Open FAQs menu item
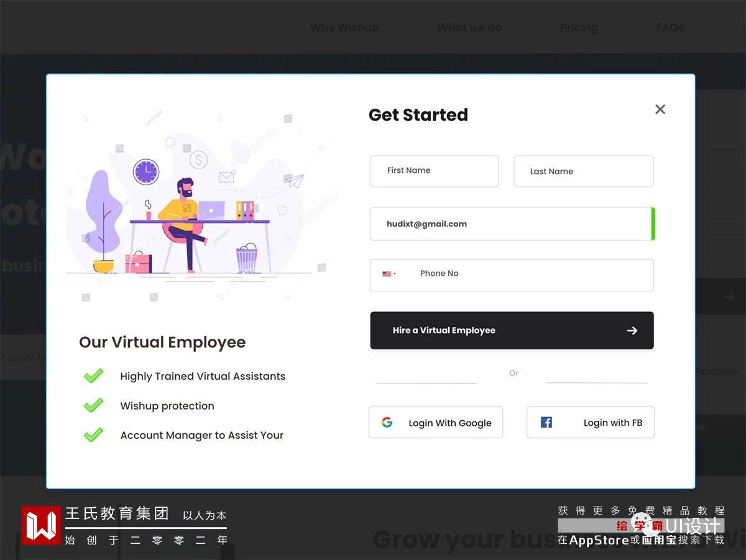This screenshot has height=560, width=746. click(x=670, y=27)
